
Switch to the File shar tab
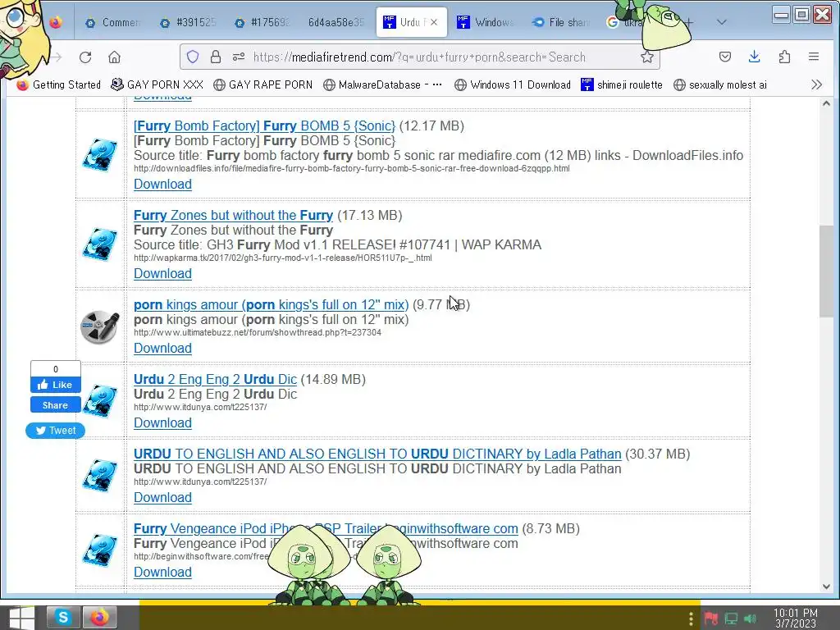561,22
